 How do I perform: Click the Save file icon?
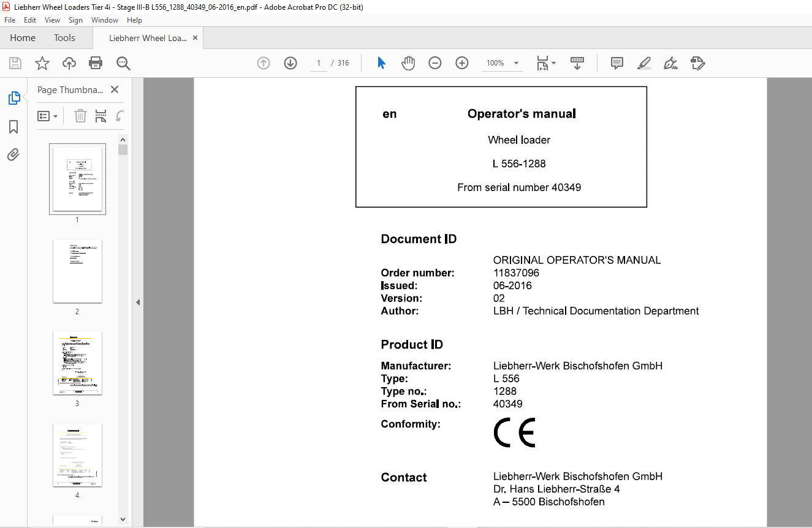pyautogui.click(x=15, y=63)
